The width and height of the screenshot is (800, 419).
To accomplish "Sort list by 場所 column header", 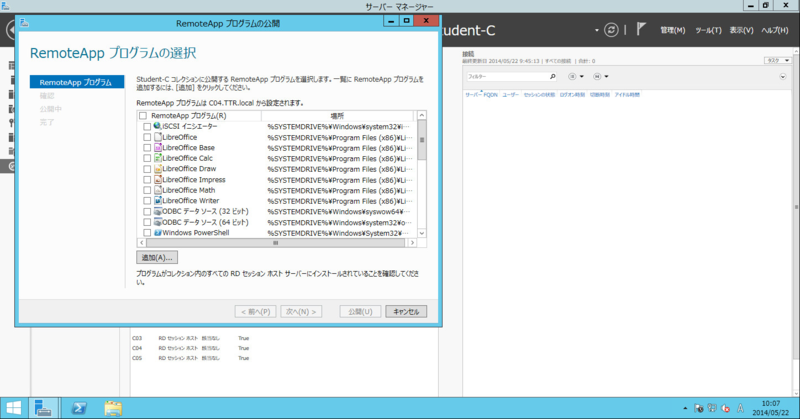I will (337, 116).
